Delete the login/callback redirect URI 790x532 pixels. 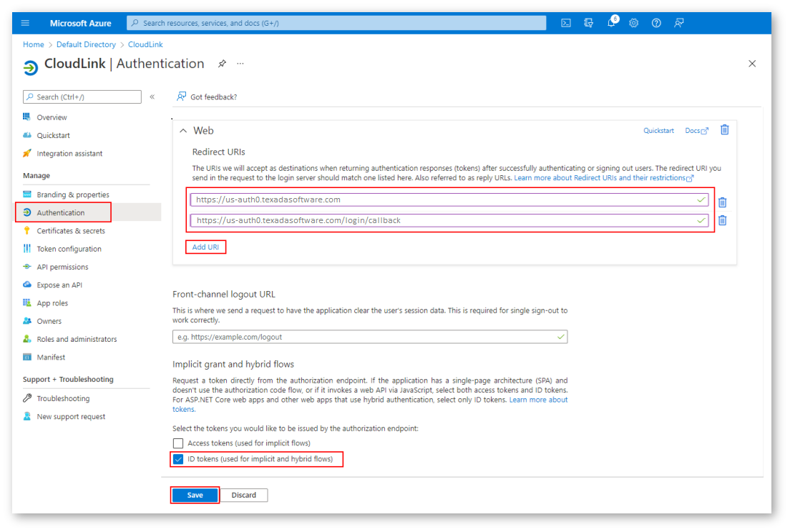(722, 220)
